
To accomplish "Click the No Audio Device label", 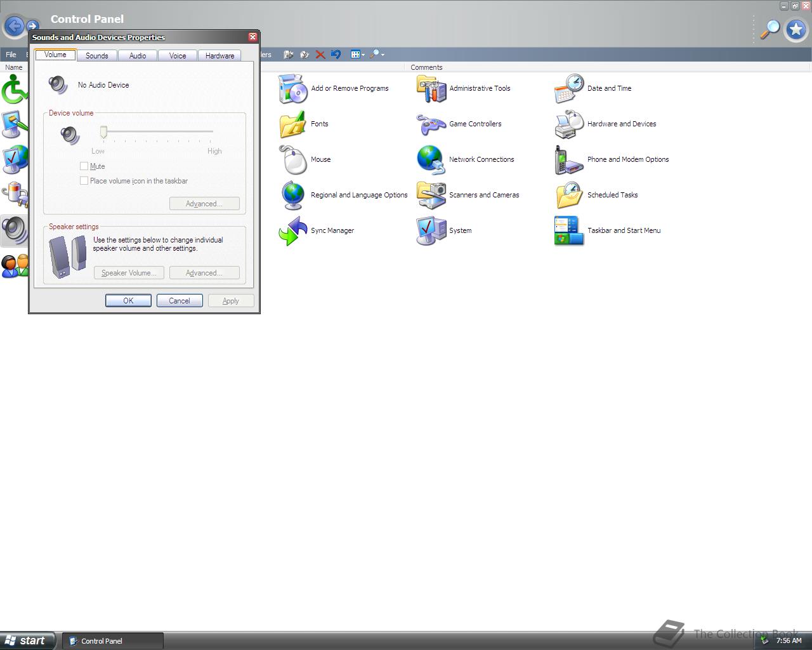I will tap(103, 85).
